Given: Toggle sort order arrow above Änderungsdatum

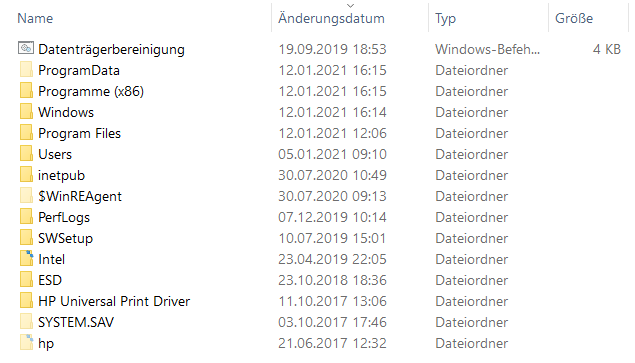Looking at the screenshot, I should point(351,6).
